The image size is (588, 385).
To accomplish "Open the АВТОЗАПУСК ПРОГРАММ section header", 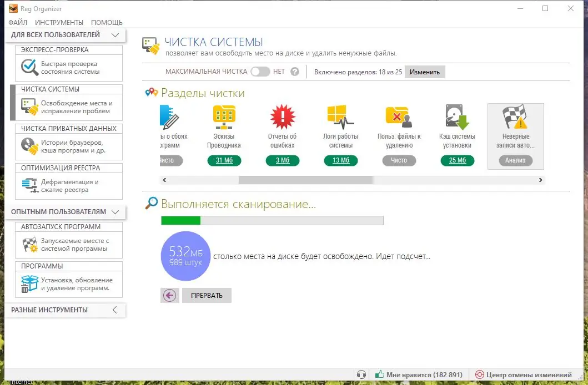I will [x=69, y=226].
